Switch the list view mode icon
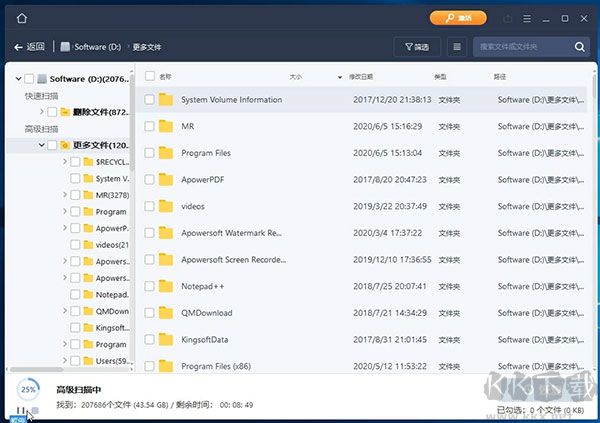Image resolution: width=600 pixels, height=423 pixels. 457,47
